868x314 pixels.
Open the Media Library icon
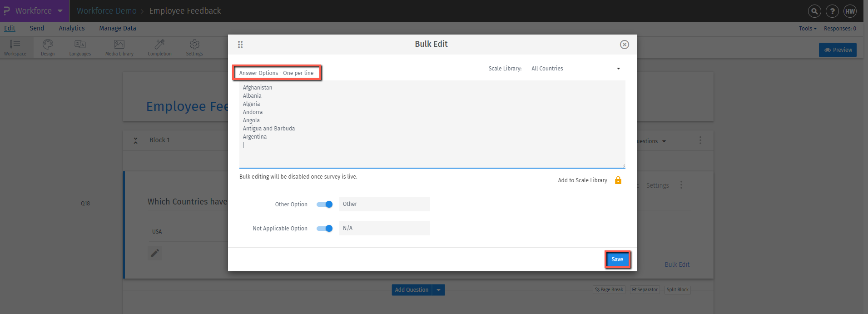[x=119, y=47]
